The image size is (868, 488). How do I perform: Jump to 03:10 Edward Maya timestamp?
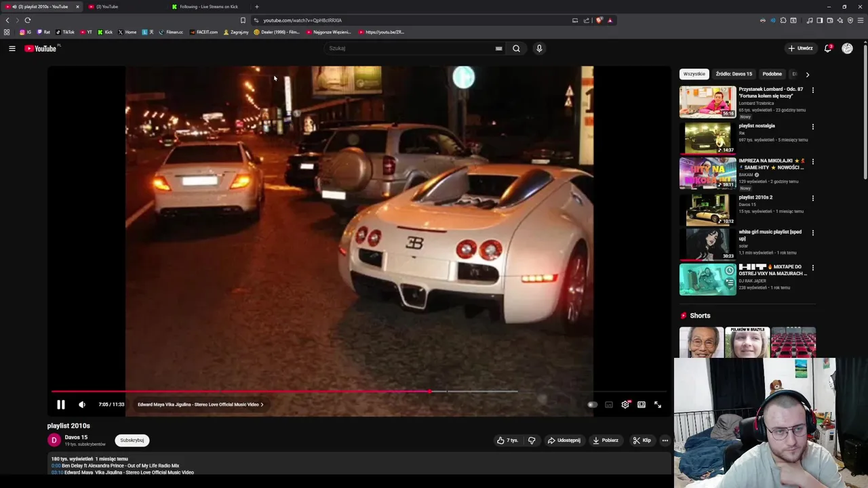click(57, 472)
